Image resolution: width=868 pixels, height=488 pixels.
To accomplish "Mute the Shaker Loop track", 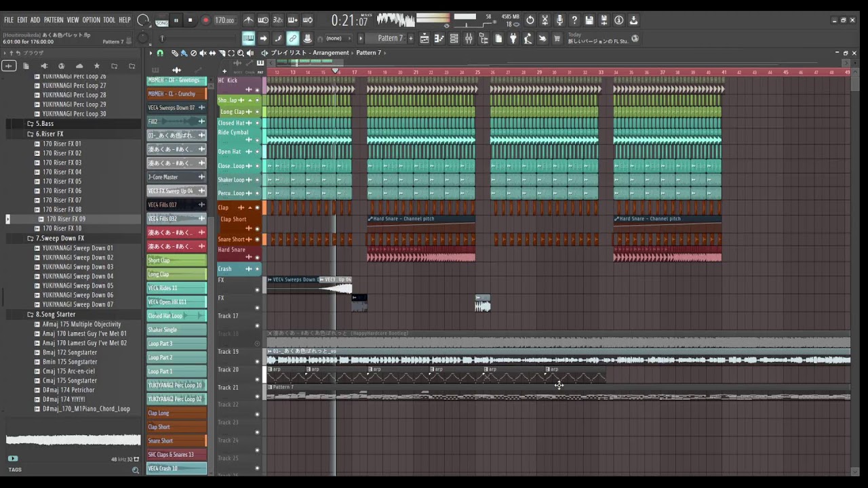I will (257, 180).
